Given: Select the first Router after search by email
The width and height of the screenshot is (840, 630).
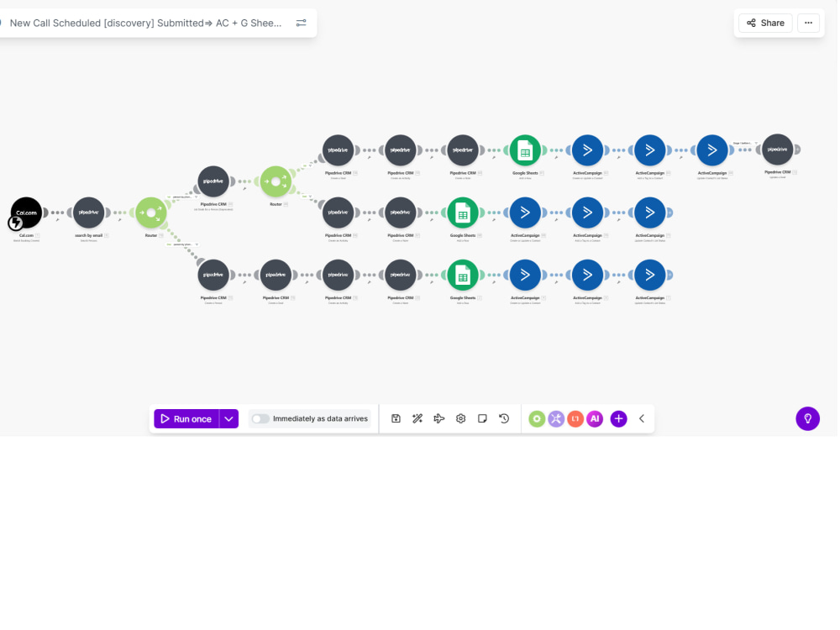Looking at the screenshot, I should tap(151, 213).
